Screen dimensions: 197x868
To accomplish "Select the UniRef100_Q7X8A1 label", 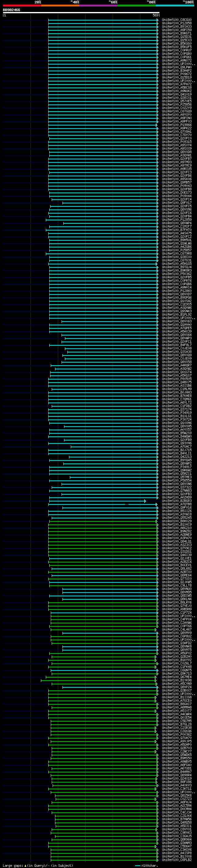I will [176, 131].
